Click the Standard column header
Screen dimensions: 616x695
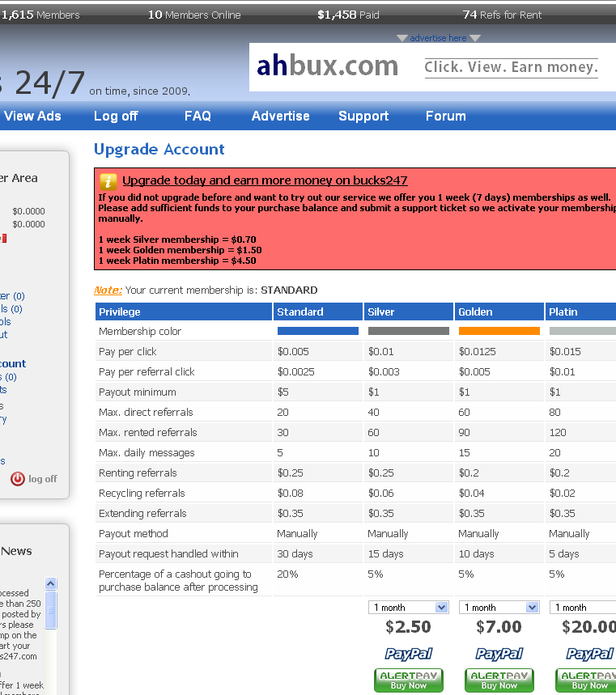coord(318,311)
